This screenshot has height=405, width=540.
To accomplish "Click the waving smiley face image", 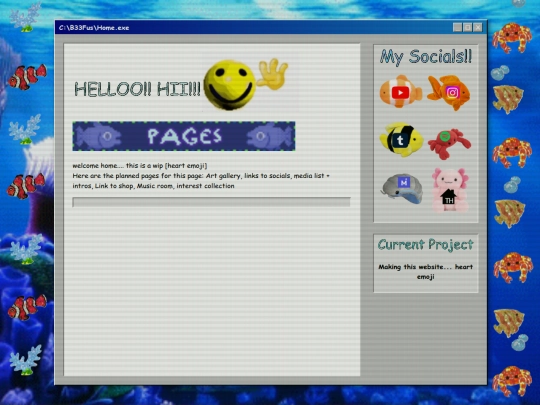I will pos(246,84).
